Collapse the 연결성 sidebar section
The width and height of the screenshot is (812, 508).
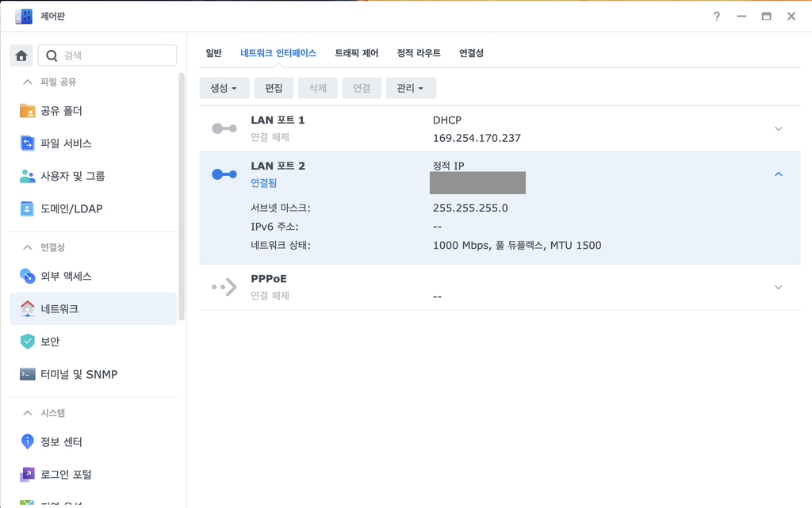pyautogui.click(x=28, y=247)
